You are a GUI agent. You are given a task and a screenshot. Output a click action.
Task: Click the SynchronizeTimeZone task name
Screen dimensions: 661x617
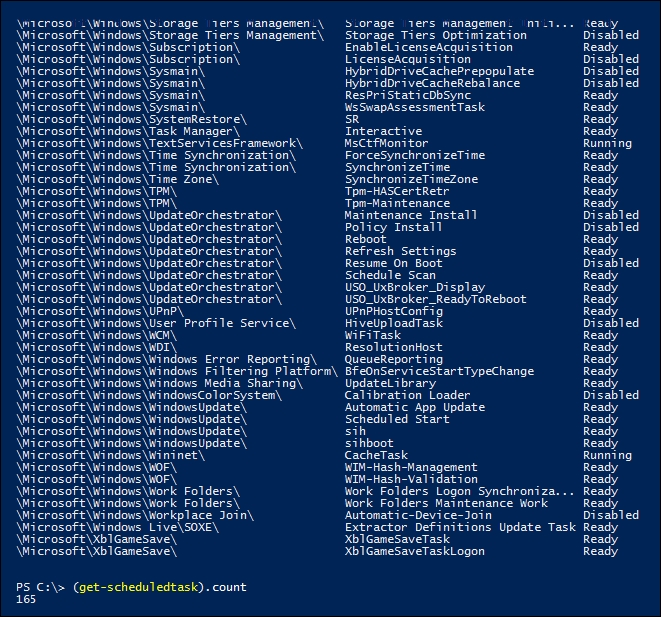click(411, 179)
